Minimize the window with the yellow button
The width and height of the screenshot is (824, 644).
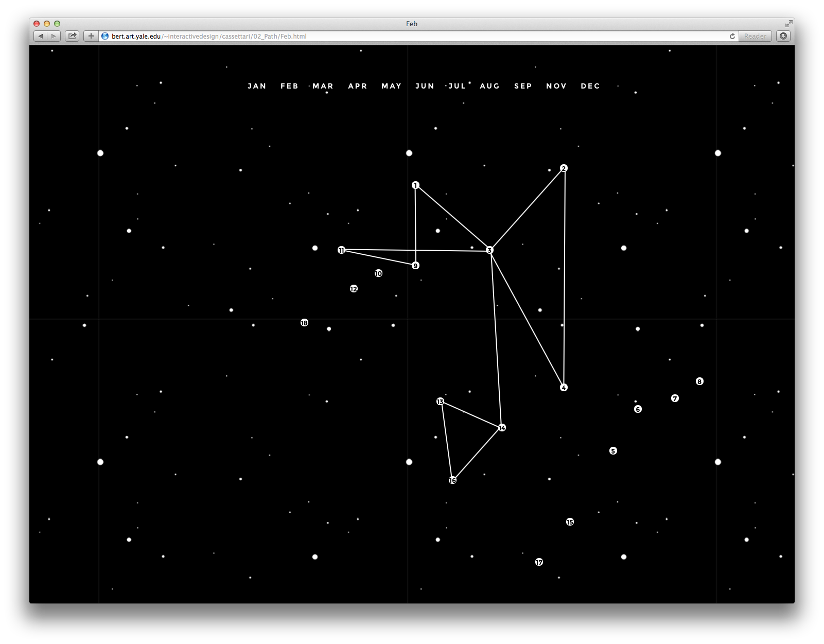coord(47,24)
